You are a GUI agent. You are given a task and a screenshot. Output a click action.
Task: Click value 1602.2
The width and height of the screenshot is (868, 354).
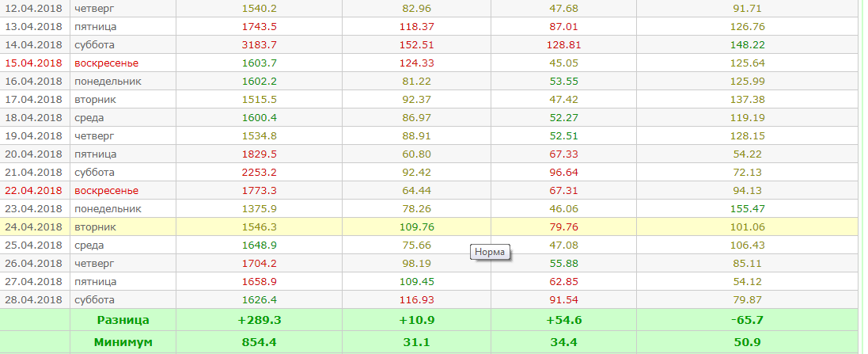pos(260,82)
